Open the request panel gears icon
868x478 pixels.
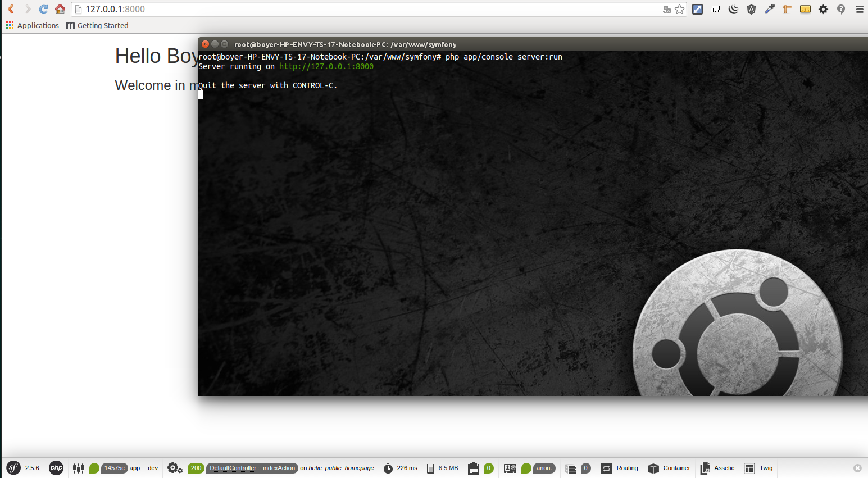pos(175,468)
